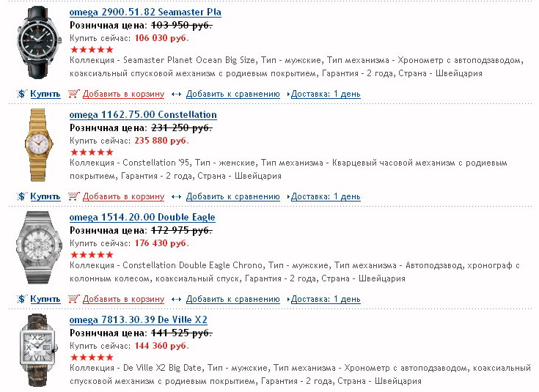Open omega 1514.20.00 Double Eagle product link
This screenshot has height=392, width=539.
point(142,218)
